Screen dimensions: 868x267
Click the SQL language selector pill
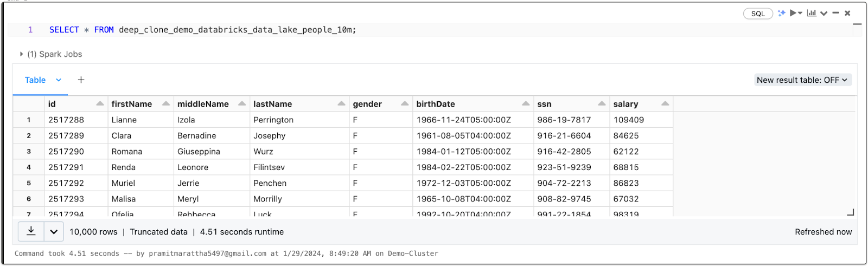(x=758, y=14)
